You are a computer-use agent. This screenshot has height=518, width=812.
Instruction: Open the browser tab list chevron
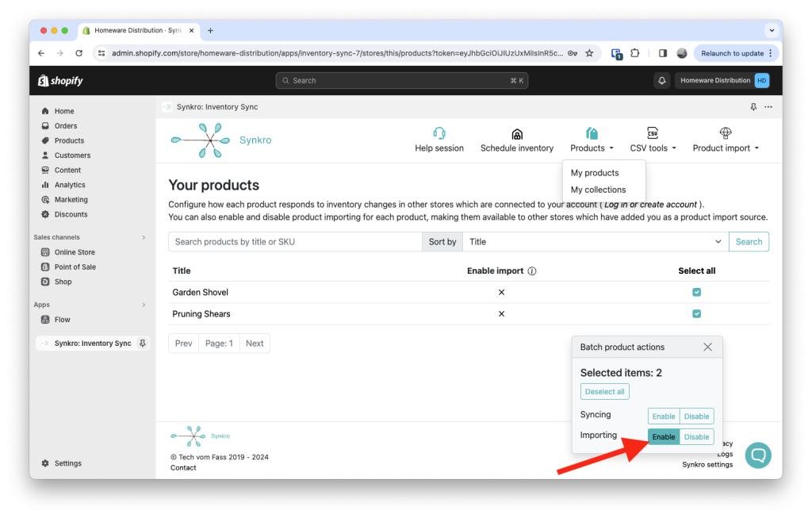(772, 31)
